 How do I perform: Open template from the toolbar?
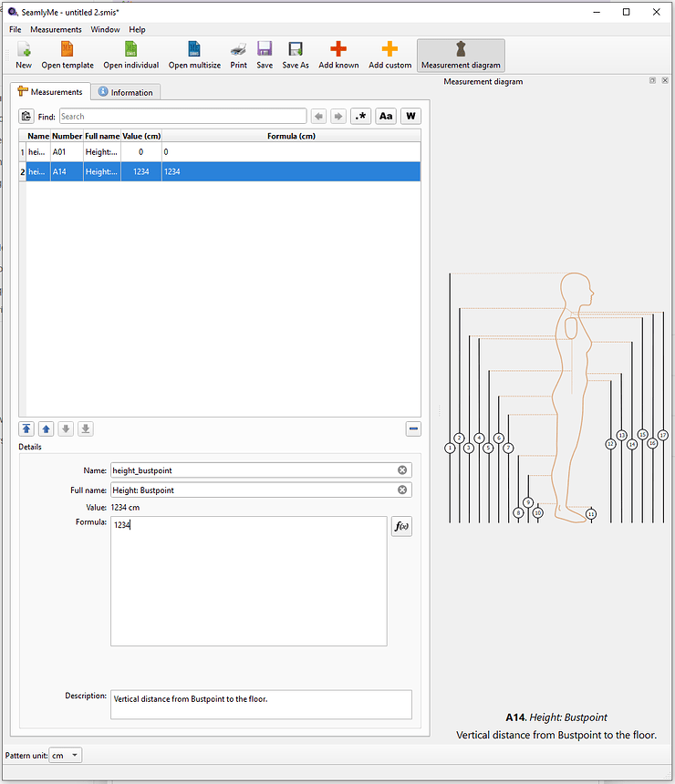coord(67,55)
